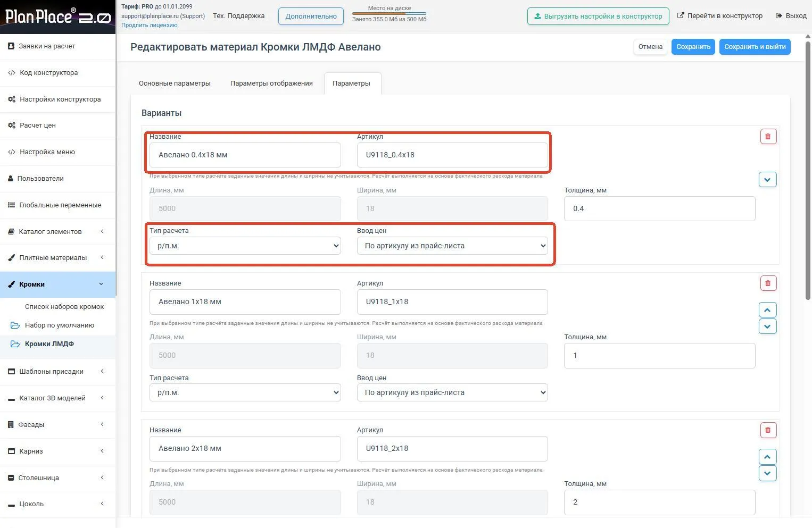Move Авелано 2x18 мм variant up

coord(767,457)
